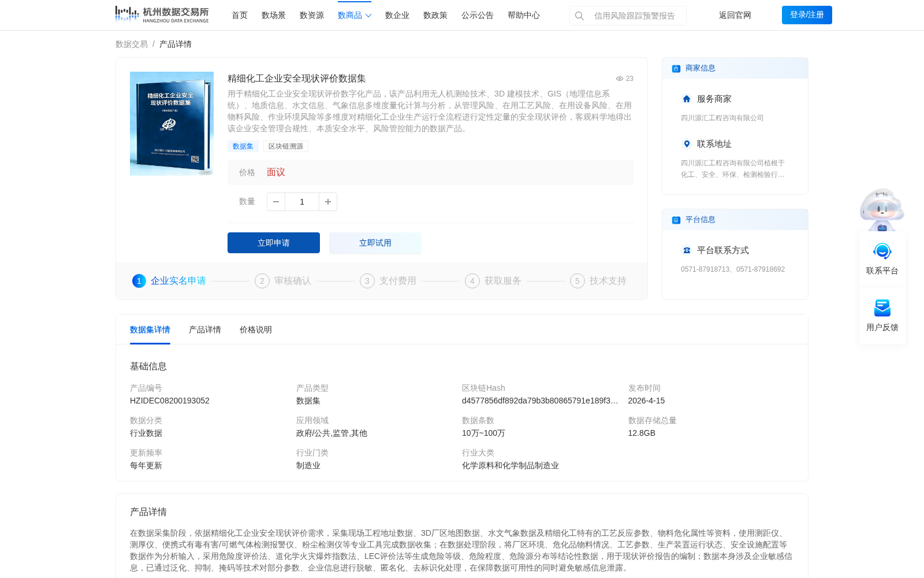Click the quantity input field
Image resolution: width=924 pixels, height=578 pixels.
[x=302, y=202]
